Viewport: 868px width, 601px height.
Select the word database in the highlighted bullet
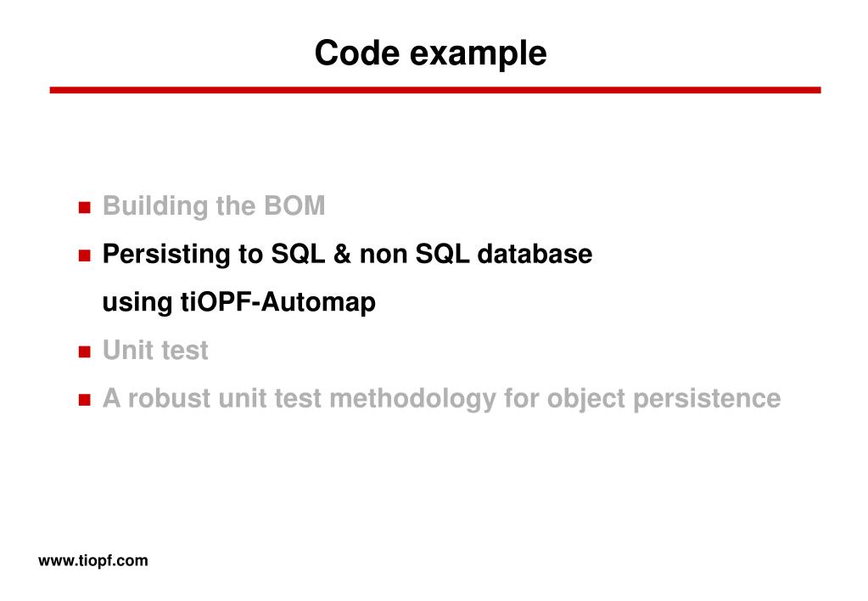click(x=535, y=254)
